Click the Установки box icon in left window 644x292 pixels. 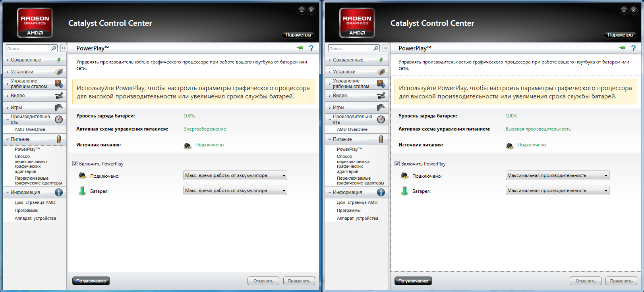pyautogui.click(x=59, y=72)
